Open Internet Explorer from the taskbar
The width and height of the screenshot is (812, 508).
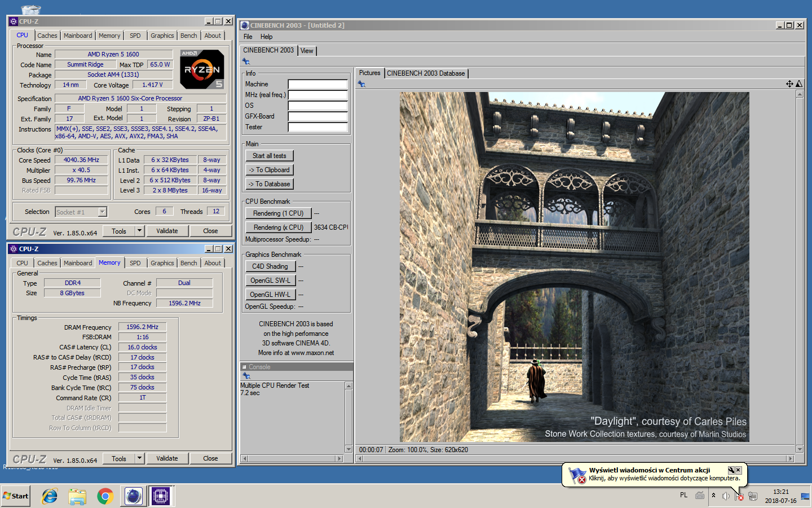50,496
